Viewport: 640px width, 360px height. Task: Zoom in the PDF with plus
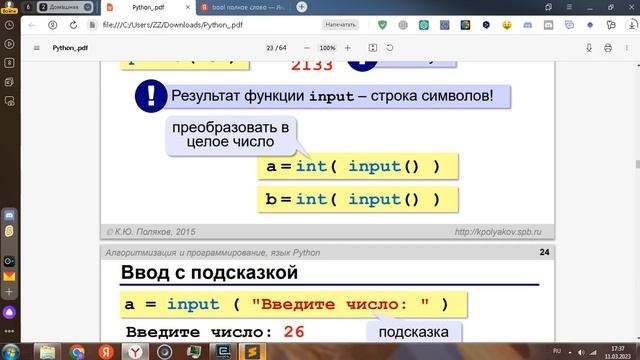(347, 48)
